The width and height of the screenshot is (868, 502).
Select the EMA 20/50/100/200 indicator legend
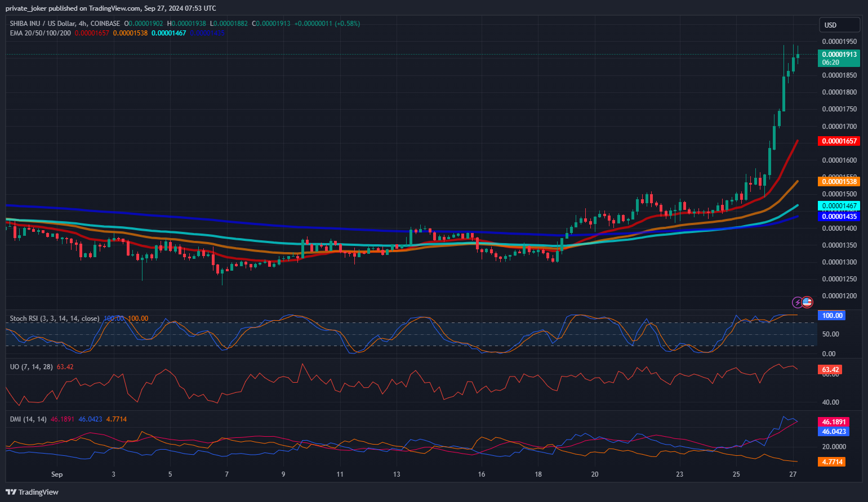[41, 33]
